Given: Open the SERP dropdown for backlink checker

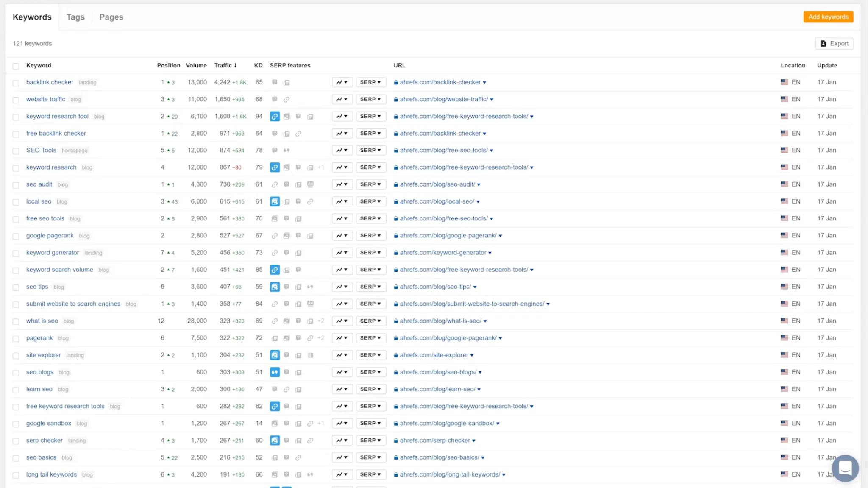Looking at the screenshot, I should point(371,82).
